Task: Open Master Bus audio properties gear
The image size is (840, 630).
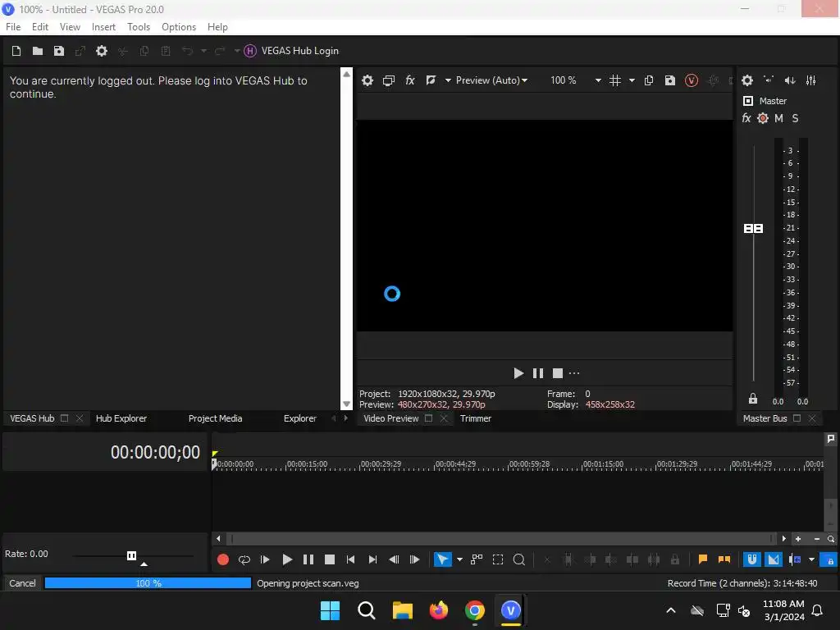Action: [x=746, y=80]
